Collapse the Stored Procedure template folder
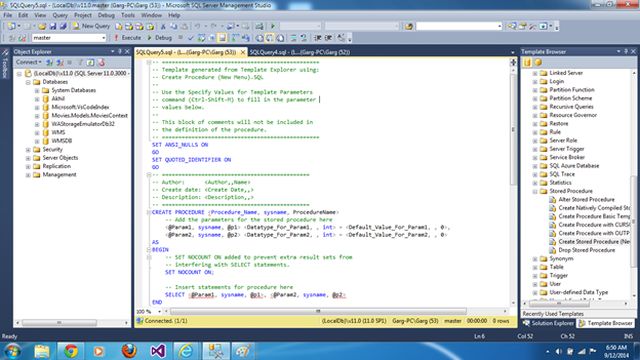 click(535, 191)
